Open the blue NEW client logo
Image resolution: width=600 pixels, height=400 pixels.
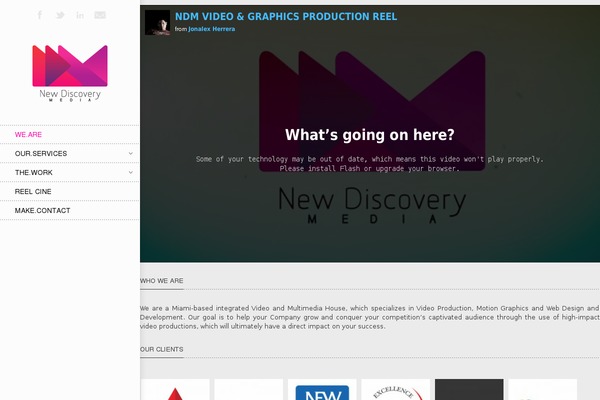pyautogui.click(x=322, y=390)
